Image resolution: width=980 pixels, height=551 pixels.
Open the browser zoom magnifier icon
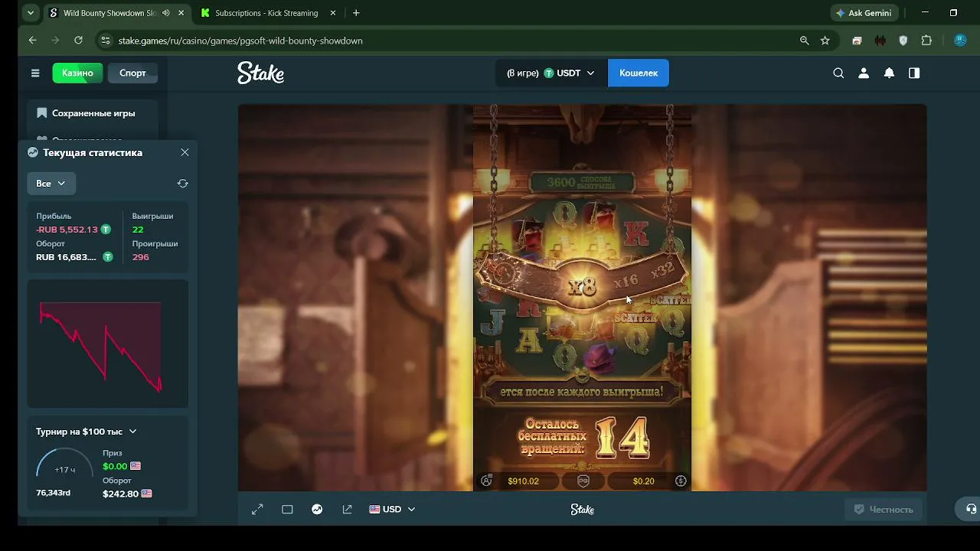[804, 41]
